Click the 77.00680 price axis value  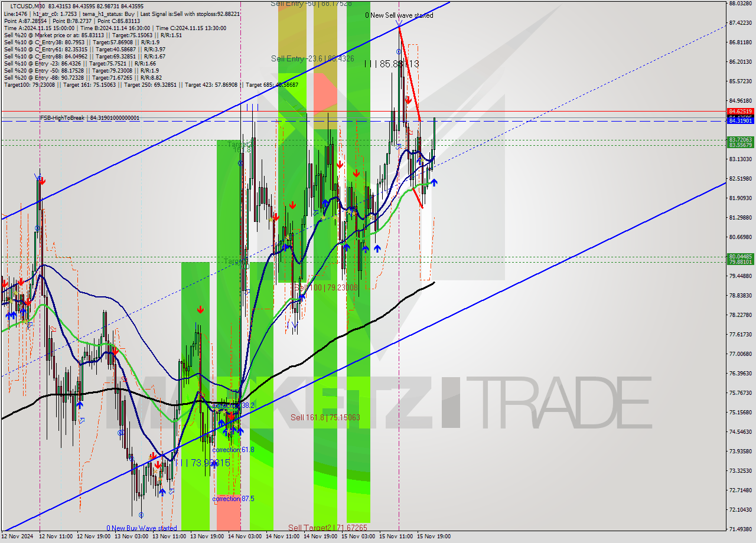pyautogui.click(x=740, y=354)
